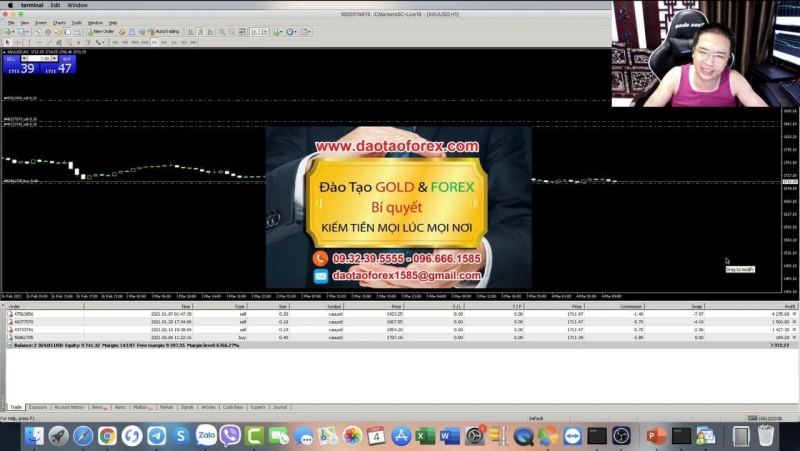800x451 pixels.
Task: Switch chart to bar chart icon
Action: (190, 32)
